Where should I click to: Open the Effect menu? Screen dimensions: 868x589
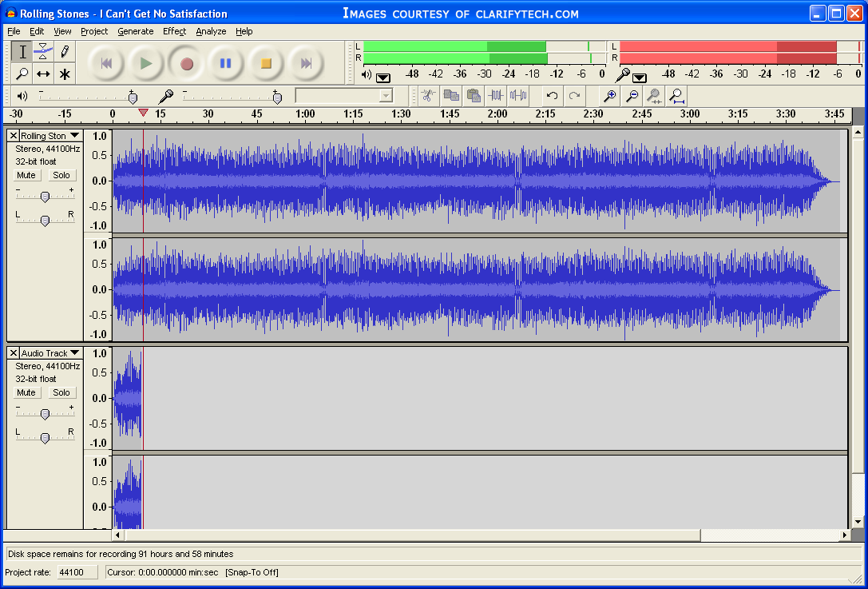point(174,32)
